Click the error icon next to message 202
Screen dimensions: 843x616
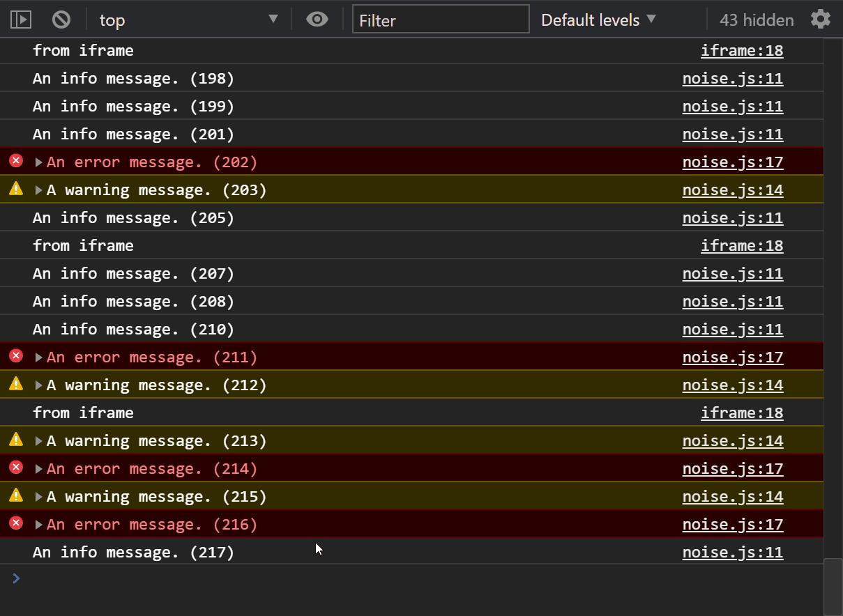click(15, 160)
